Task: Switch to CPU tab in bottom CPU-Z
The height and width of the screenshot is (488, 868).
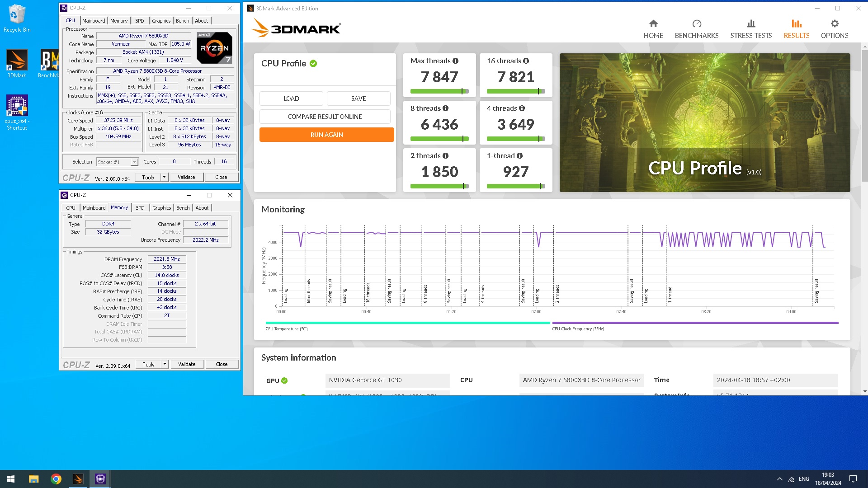Action: tap(71, 208)
